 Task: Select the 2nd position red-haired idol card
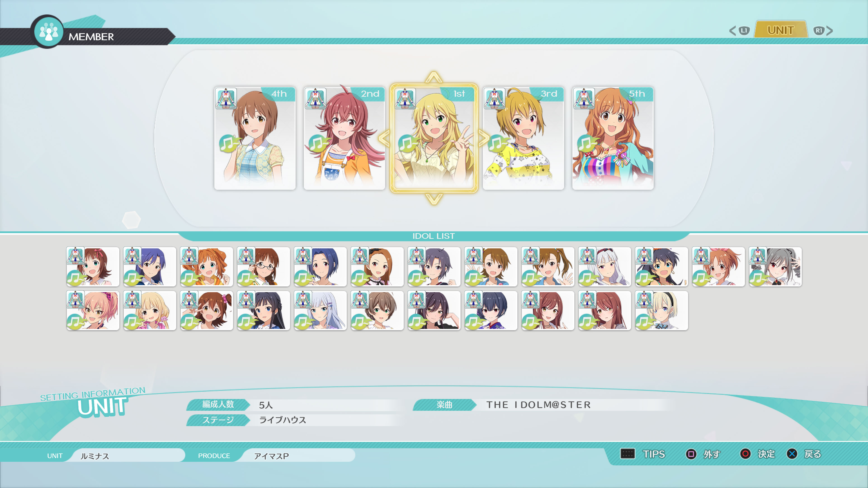coord(344,138)
